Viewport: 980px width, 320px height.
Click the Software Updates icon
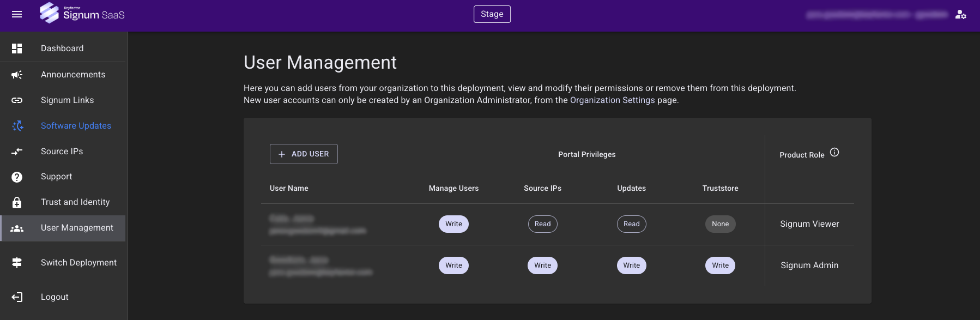click(x=17, y=126)
